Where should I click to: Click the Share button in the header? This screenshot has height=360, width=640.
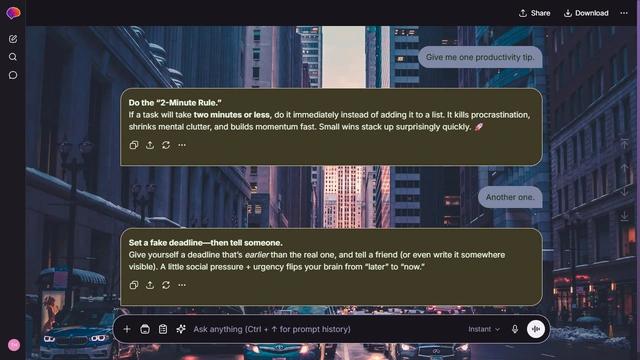point(534,13)
